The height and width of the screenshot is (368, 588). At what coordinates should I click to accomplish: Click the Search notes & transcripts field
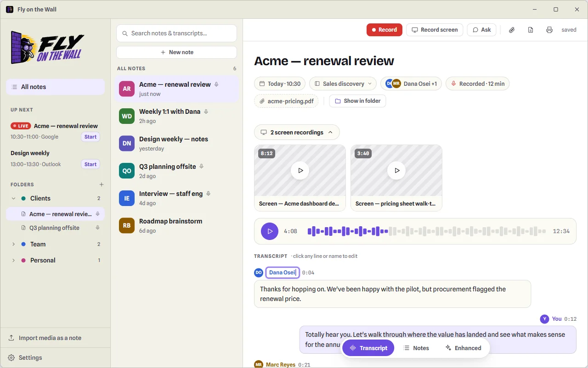176,33
